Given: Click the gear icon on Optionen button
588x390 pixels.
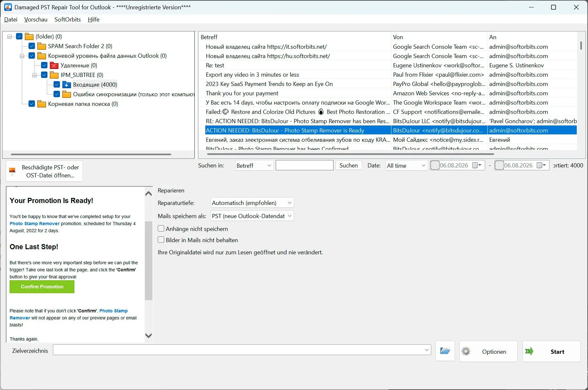Looking at the screenshot, I should [466, 351].
